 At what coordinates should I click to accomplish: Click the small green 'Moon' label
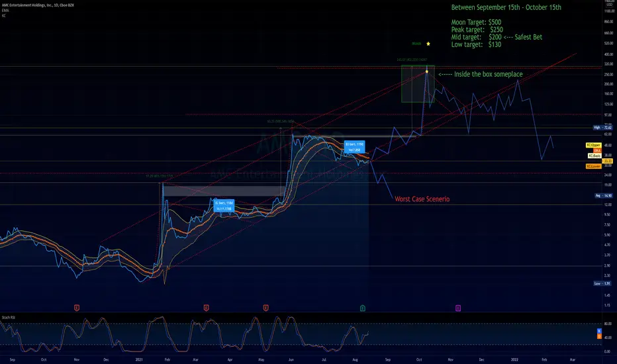click(416, 44)
